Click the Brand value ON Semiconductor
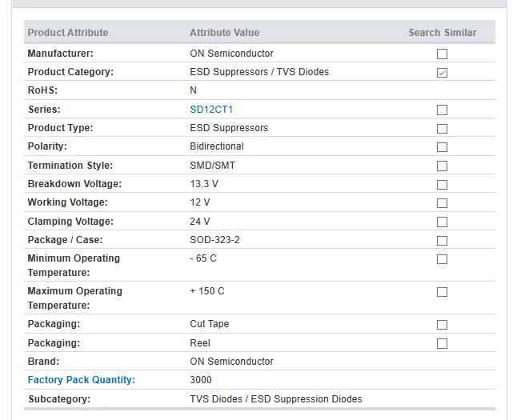 tap(231, 362)
